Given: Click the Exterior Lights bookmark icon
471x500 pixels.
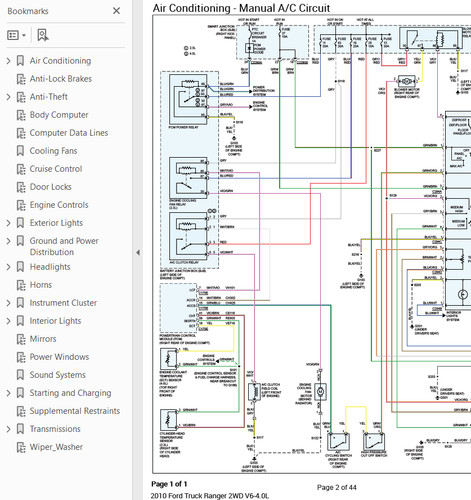Looking at the screenshot, I should (x=20, y=223).
